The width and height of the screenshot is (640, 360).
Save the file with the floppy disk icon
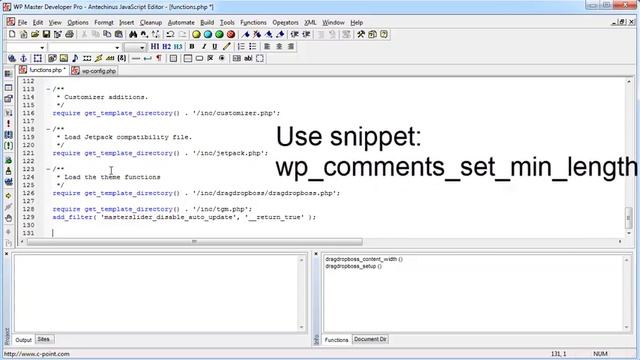coord(46,34)
